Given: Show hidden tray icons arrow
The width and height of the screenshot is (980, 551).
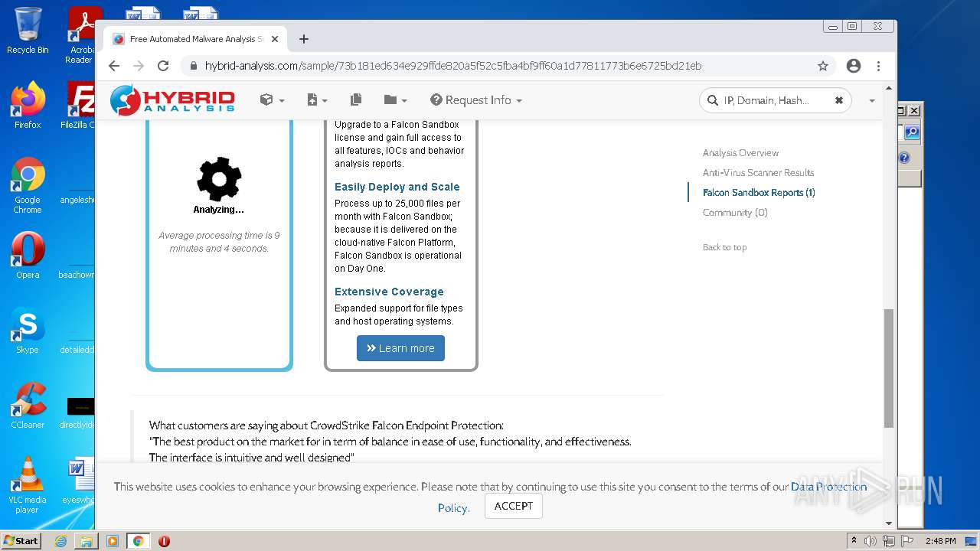Looking at the screenshot, I should tap(854, 541).
